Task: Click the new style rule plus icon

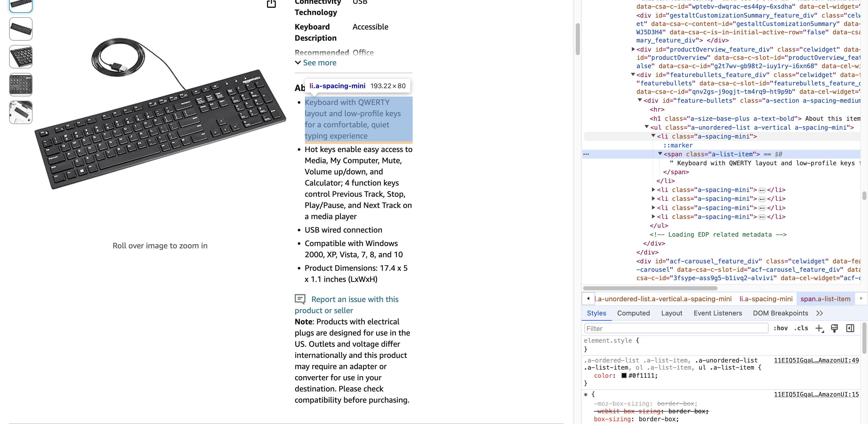Action: 819,328
